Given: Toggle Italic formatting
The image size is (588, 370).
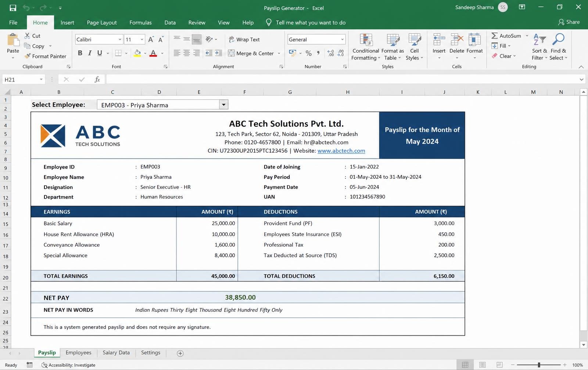Looking at the screenshot, I should click(90, 53).
